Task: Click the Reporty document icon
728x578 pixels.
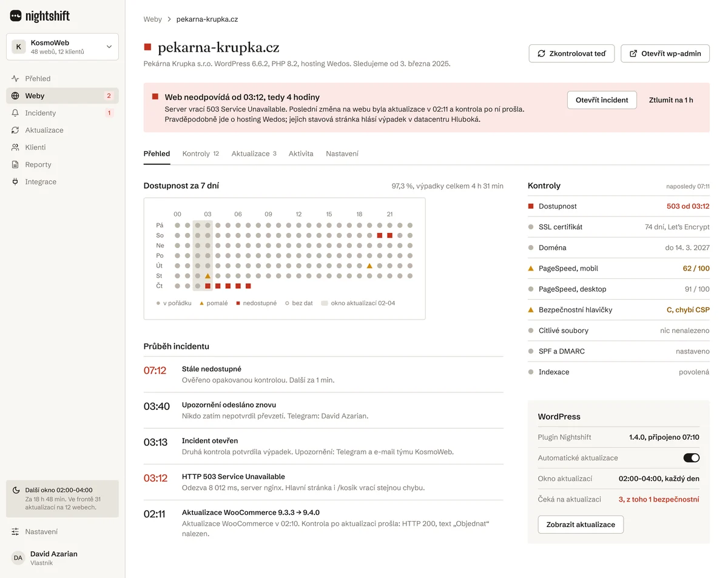Action: pos(15,164)
